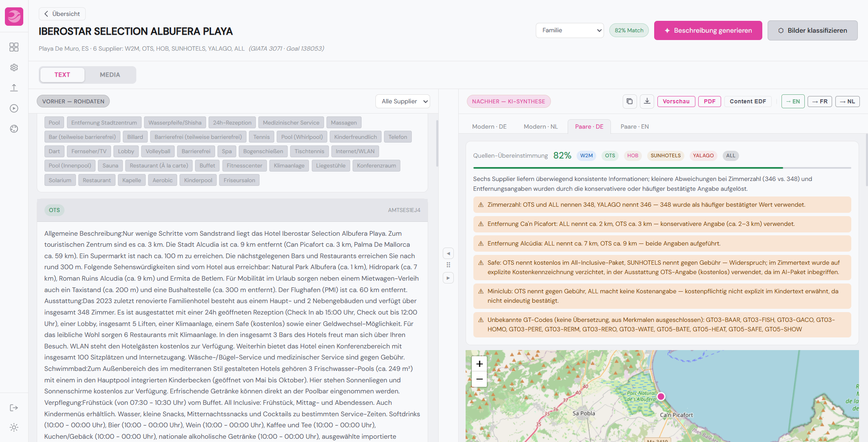Click the Konferenzraum tag
The image size is (868, 442).
click(x=376, y=165)
